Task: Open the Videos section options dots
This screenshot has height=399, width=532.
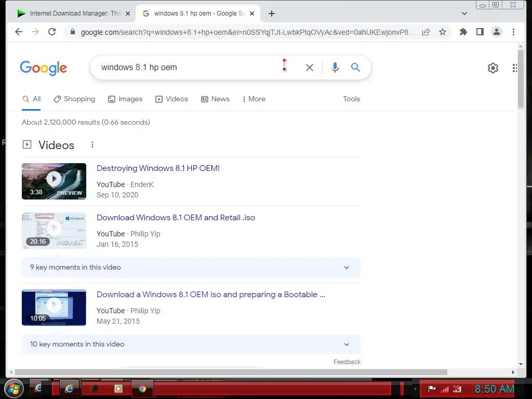Action: (92, 145)
